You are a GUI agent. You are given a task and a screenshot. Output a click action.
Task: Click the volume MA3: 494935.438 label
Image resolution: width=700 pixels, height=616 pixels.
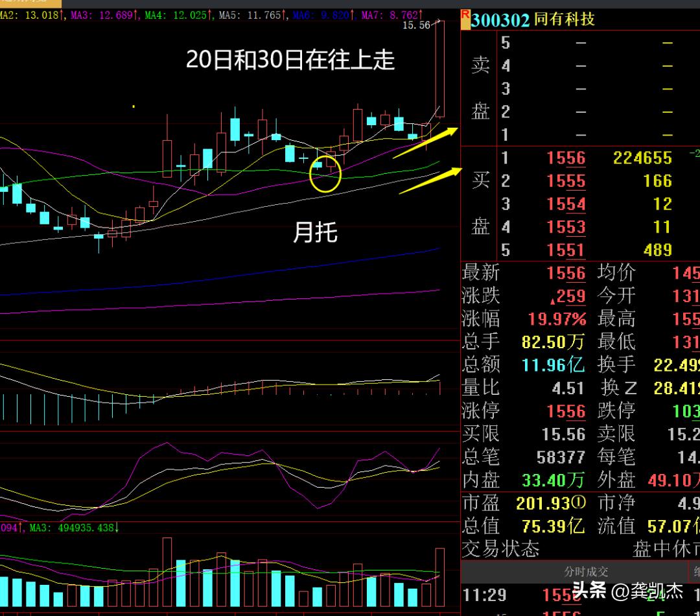pos(74,528)
